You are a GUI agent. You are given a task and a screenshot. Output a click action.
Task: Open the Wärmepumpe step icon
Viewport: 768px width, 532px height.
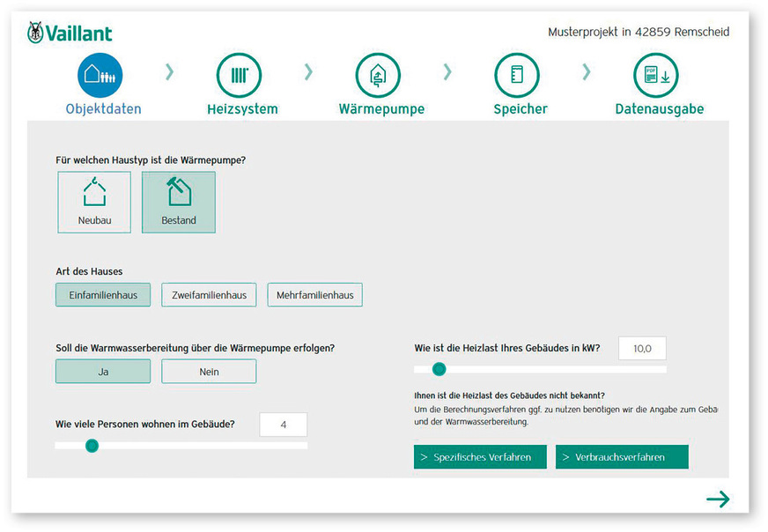pos(378,76)
